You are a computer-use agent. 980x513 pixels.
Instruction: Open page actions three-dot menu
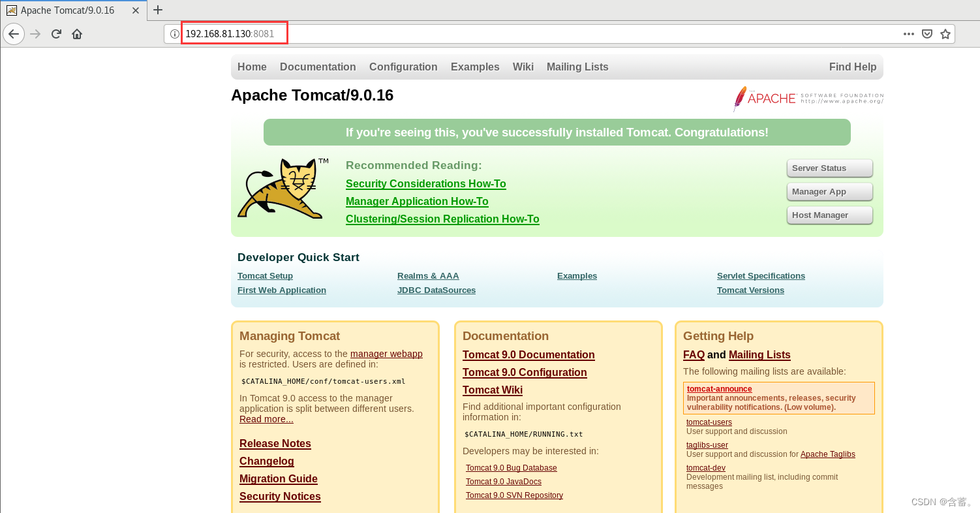[909, 34]
